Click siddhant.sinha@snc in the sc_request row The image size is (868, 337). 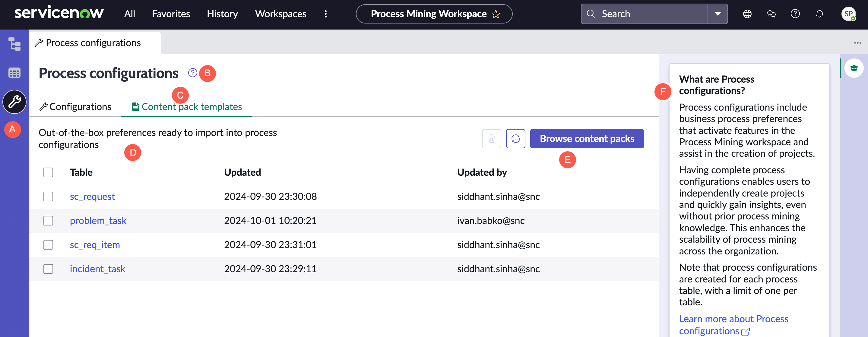[498, 197]
